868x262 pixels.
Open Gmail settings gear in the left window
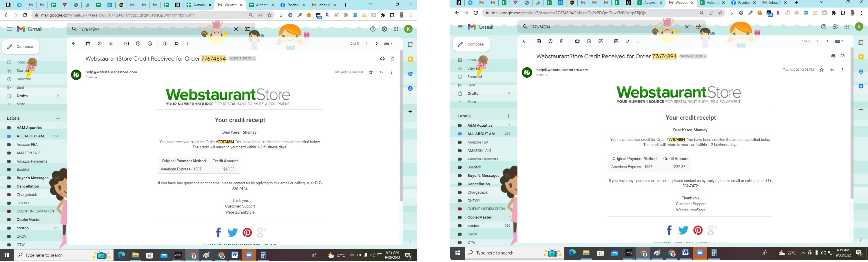384,29
